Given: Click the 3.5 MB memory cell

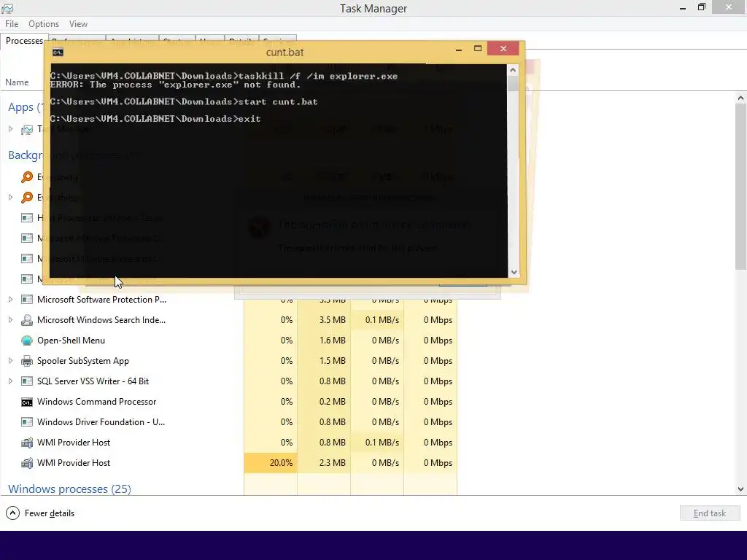Looking at the screenshot, I should pos(324,320).
